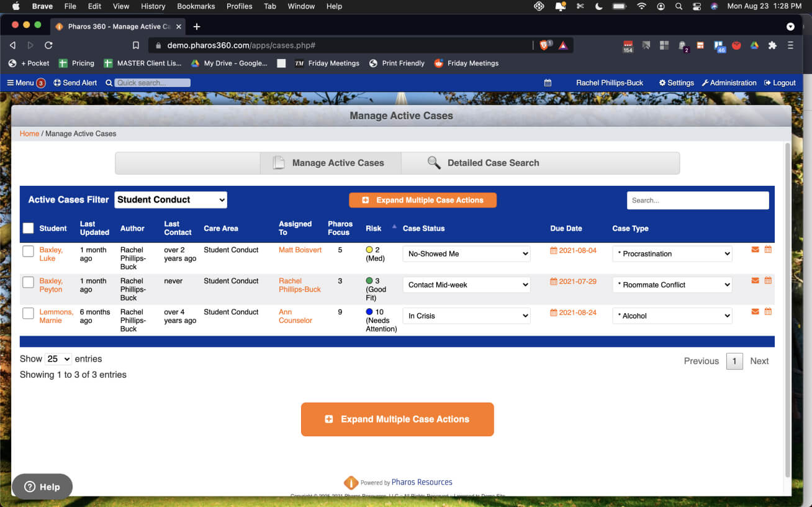Open the Brave main menu hamburger icon

point(790,45)
